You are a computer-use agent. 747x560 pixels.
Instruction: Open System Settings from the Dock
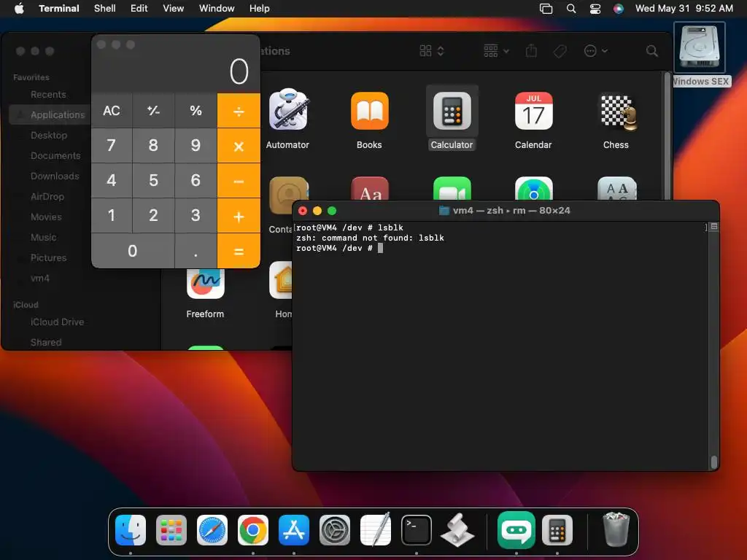(334, 529)
